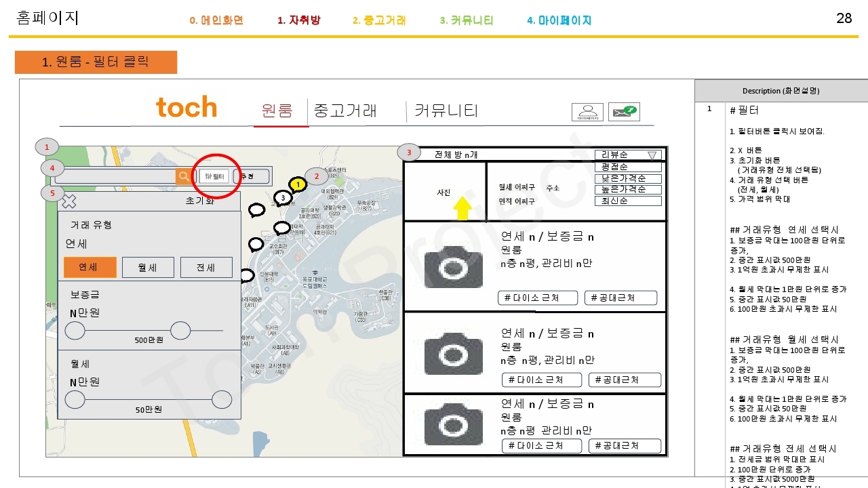This screenshot has height=488, width=868.
Task: Click the orange magnifier search icon
Action: [184, 176]
